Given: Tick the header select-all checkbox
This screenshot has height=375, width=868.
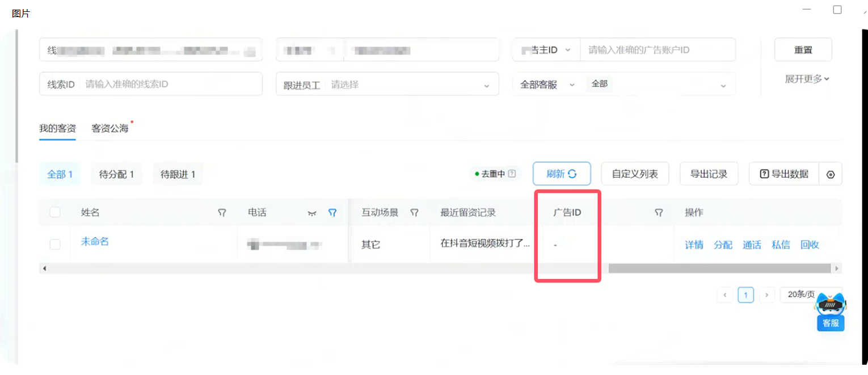Looking at the screenshot, I should coord(55,212).
